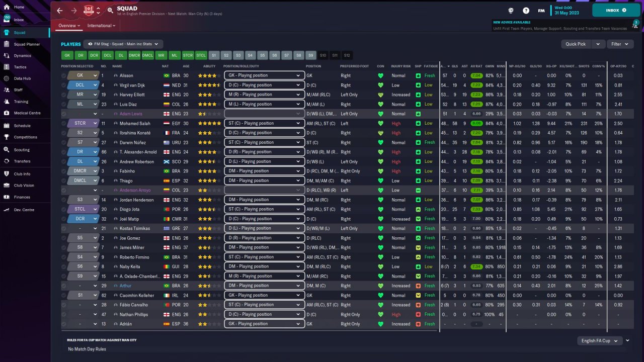Open the Transfers icon in sidebar

(x=7, y=161)
